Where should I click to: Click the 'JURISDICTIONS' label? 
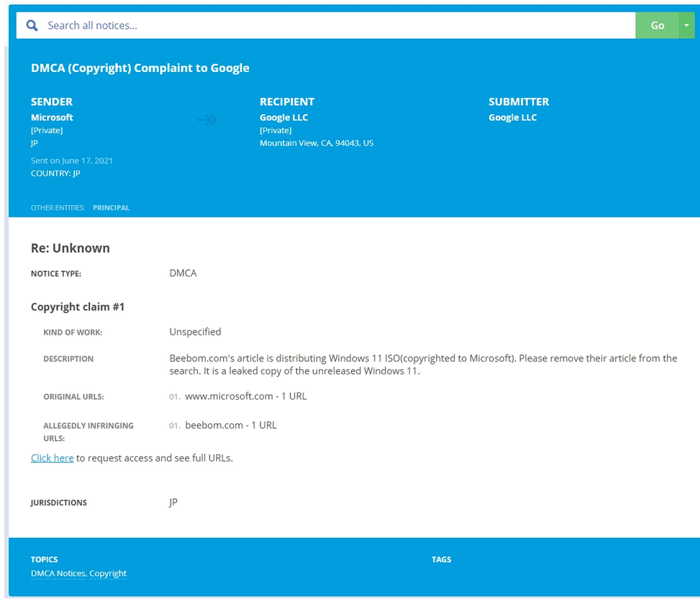(x=59, y=503)
